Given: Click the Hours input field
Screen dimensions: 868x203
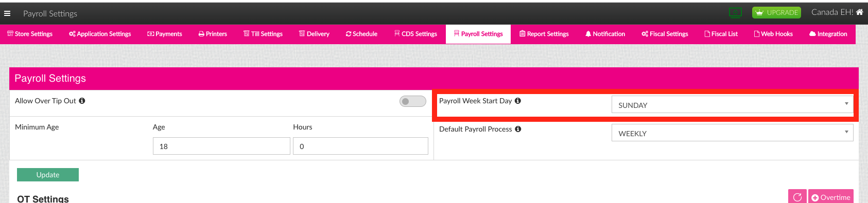Looking at the screenshot, I should (x=360, y=146).
